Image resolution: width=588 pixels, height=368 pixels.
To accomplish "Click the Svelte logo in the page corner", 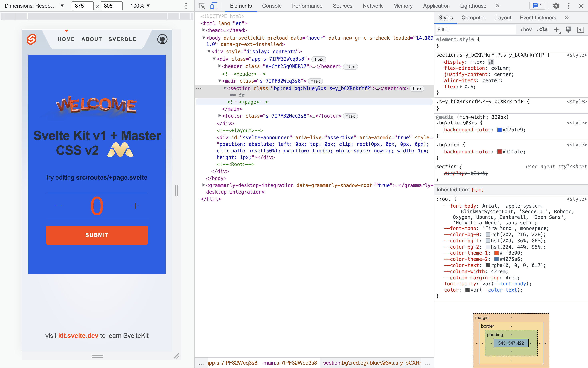I will 32,39.
